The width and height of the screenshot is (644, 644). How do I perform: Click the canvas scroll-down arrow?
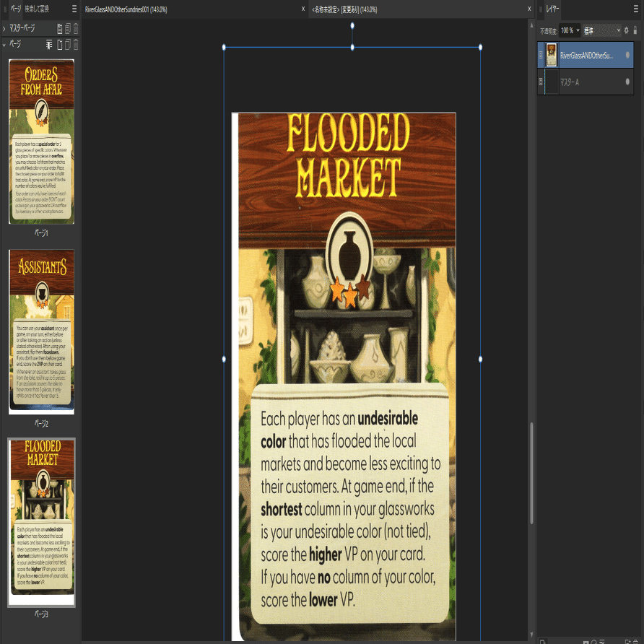click(531, 635)
